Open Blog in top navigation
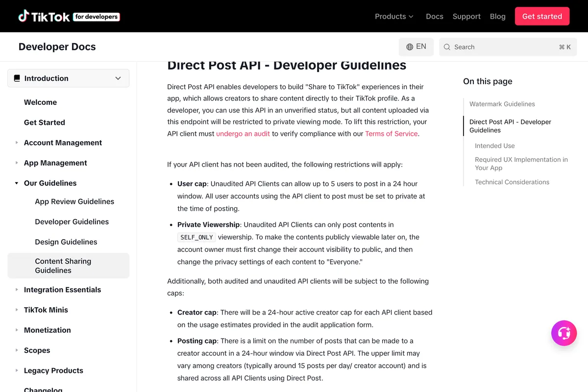Image resolution: width=588 pixels, height=392 pixels. point(498,16)
